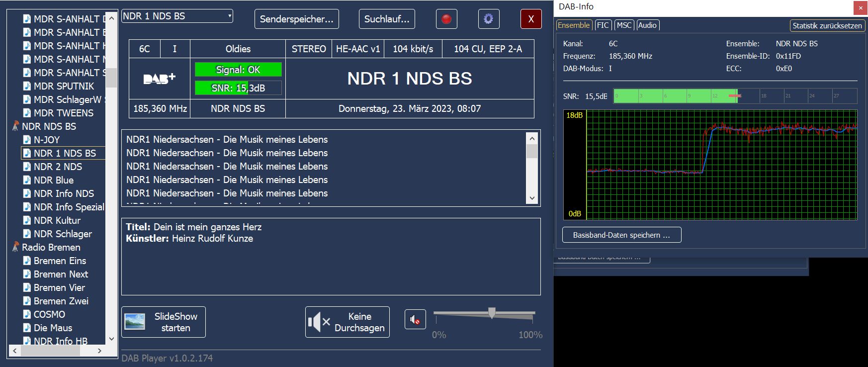
Task: Click Statistik zurücksetzen button
Action: click(827, 26)
